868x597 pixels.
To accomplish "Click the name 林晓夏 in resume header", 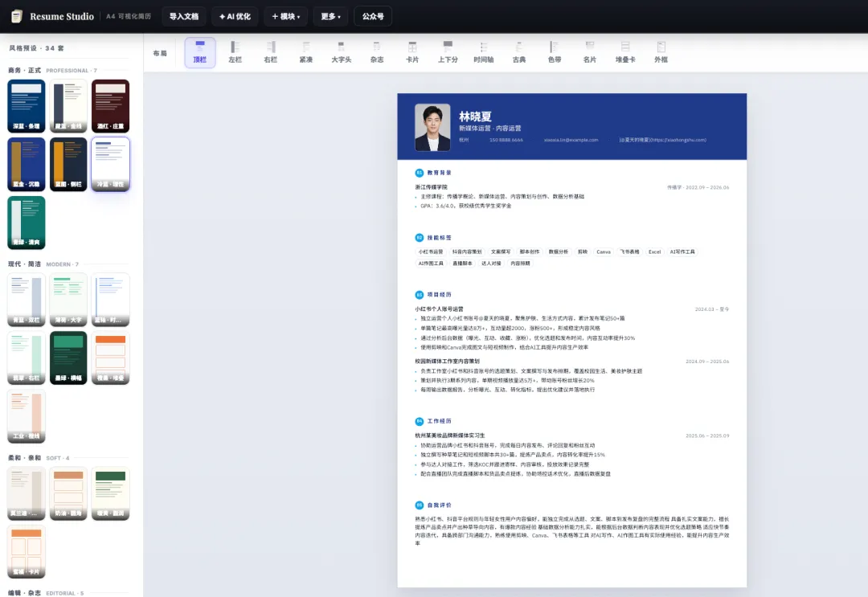I will click(476, 117).
